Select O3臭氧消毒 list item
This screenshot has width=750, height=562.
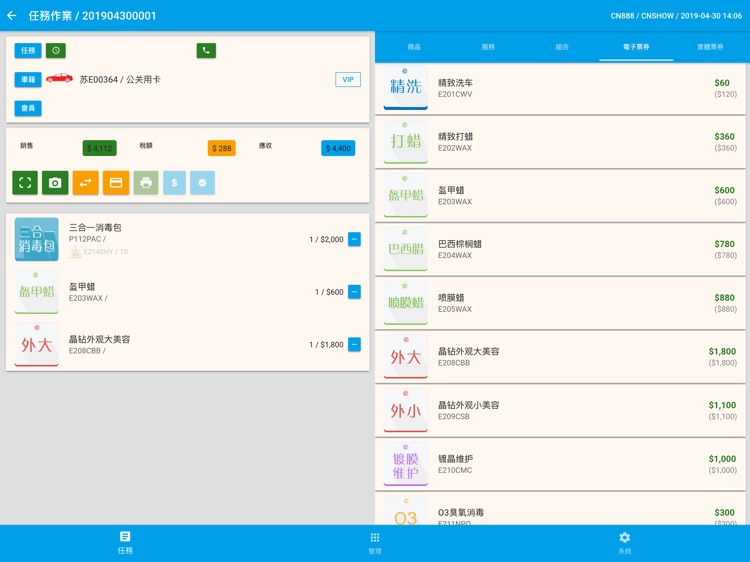(x=561, y=508)
